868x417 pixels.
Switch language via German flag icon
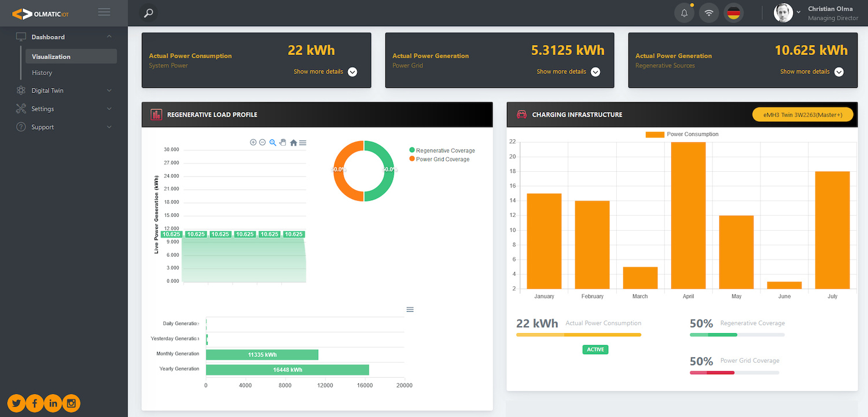click(x=734, y=13)
